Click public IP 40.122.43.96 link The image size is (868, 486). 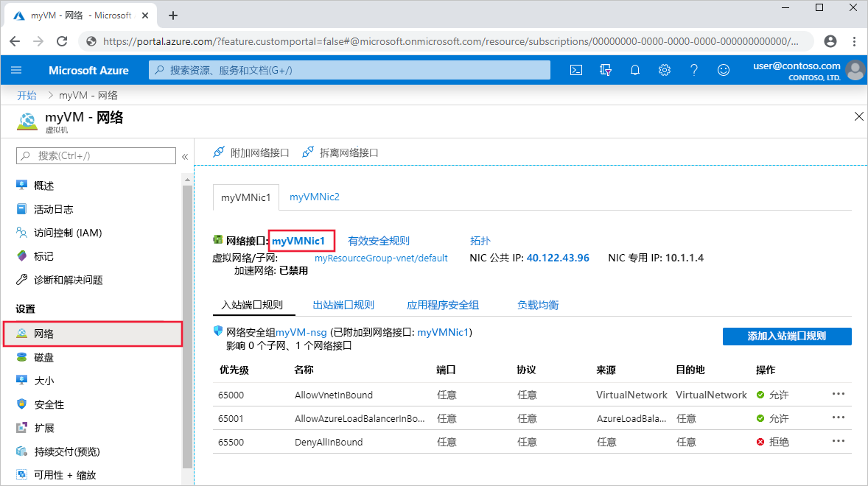pos(558,258)
